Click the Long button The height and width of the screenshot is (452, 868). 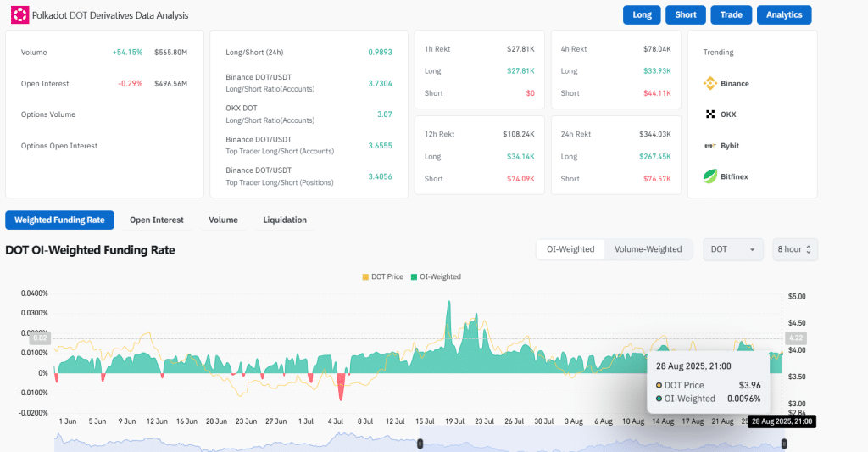642,14
